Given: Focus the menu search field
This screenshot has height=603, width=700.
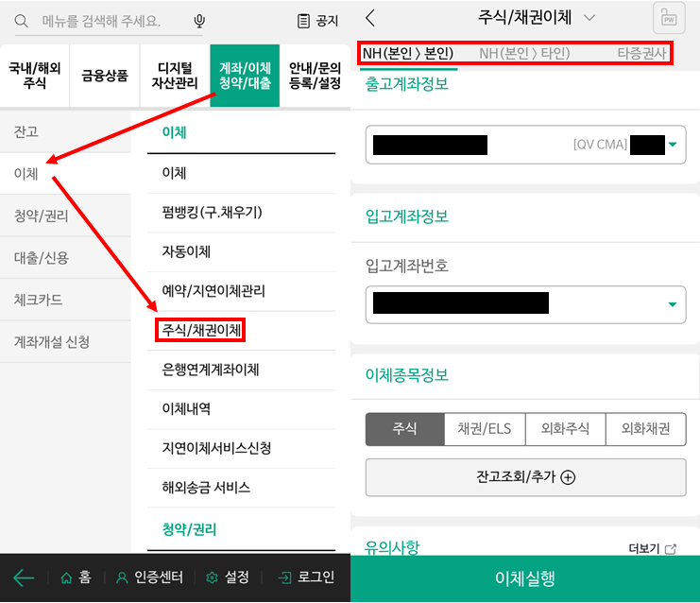Looking at the screenshot, I should point(109,21).
